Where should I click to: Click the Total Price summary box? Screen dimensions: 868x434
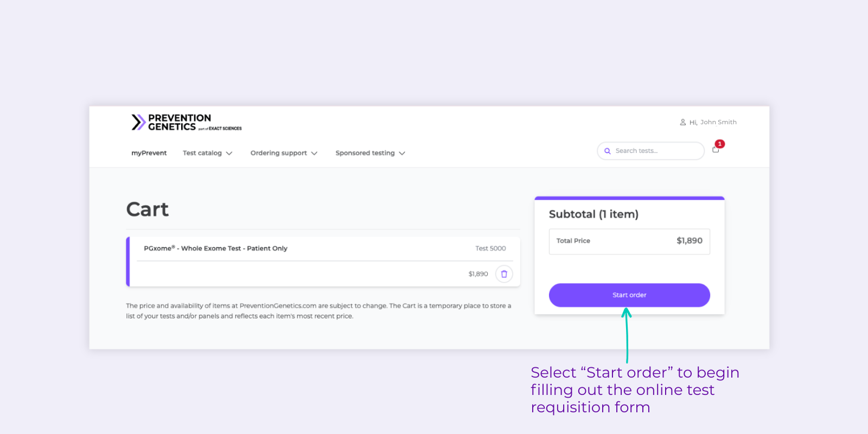[629, 241]
